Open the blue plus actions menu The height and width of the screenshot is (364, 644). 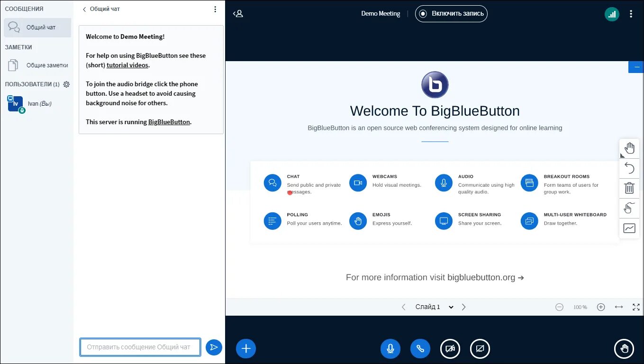pyautogui.click(x=246, y=349)
